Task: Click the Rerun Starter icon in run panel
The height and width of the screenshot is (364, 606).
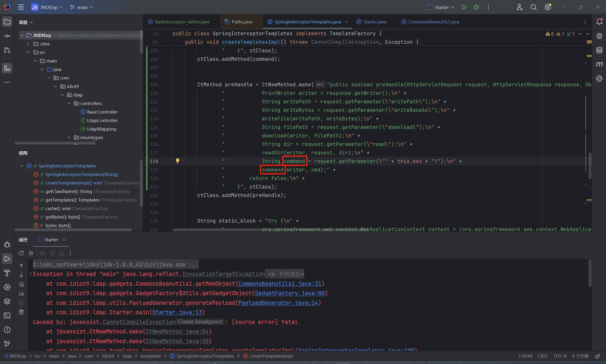Action: point(22,253)
